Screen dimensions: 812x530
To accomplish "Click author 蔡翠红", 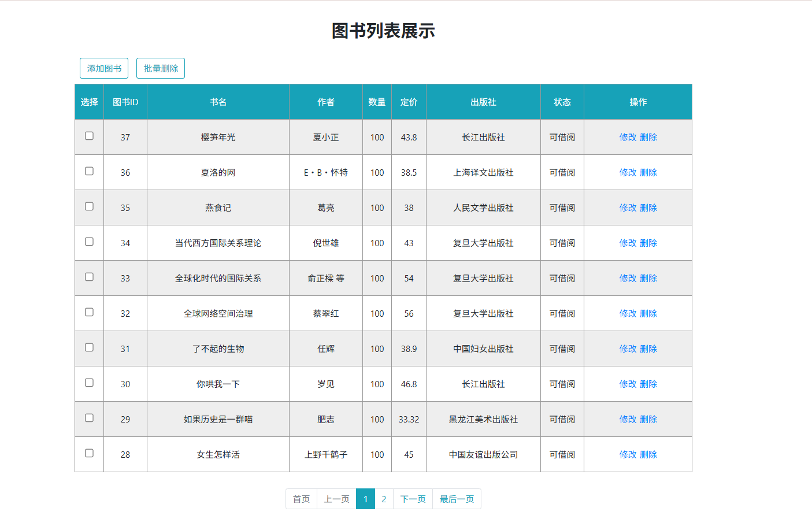I will point(326,313).
